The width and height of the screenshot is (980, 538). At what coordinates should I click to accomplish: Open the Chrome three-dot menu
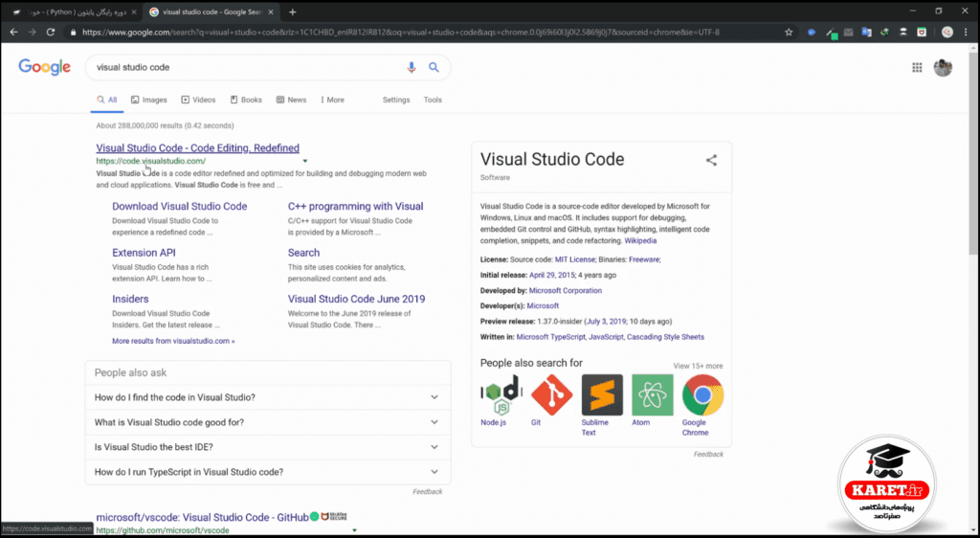[x=966, y=32]
